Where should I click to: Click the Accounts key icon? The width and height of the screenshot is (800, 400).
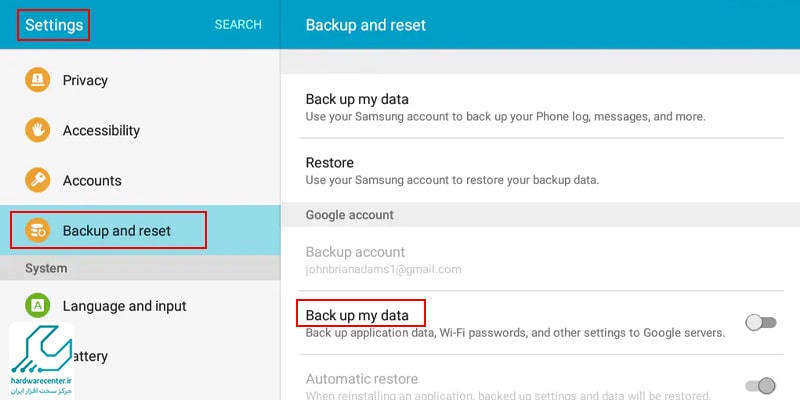point(37,180)
